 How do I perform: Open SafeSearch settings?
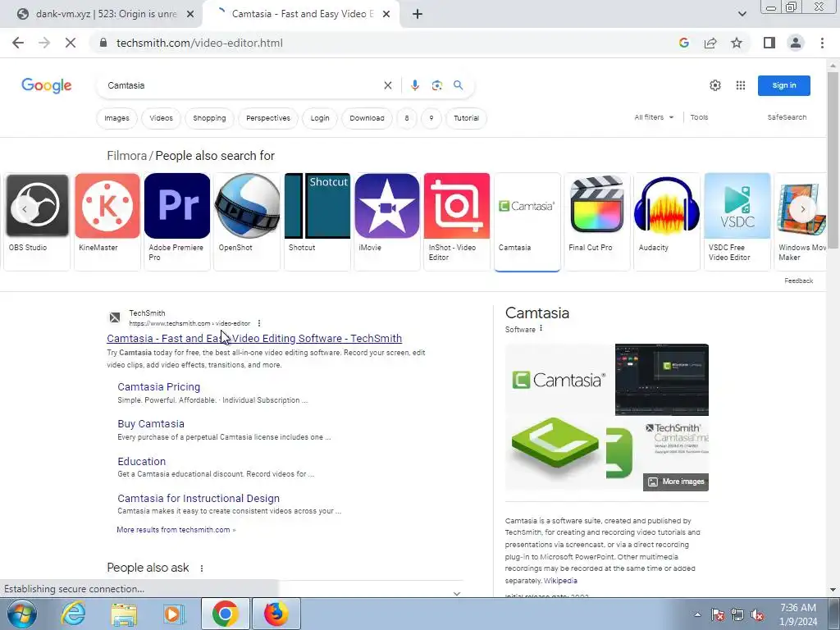point(787,117)
